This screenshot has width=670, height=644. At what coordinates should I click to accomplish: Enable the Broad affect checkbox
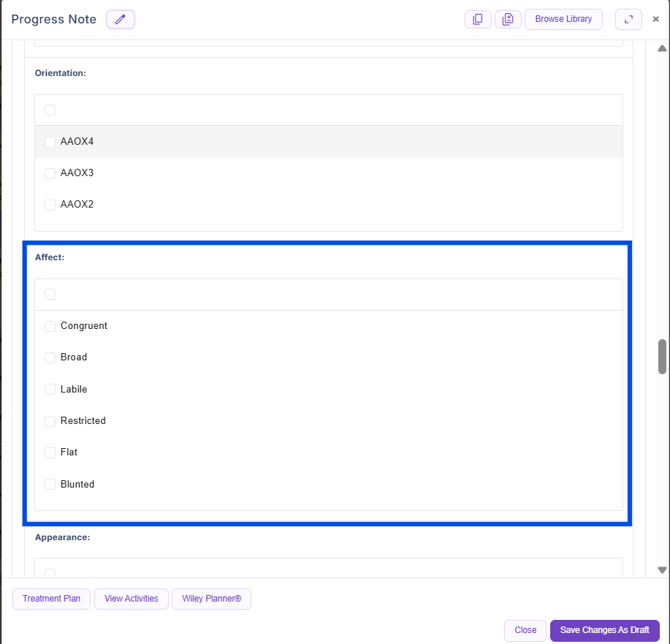point(50,357)
